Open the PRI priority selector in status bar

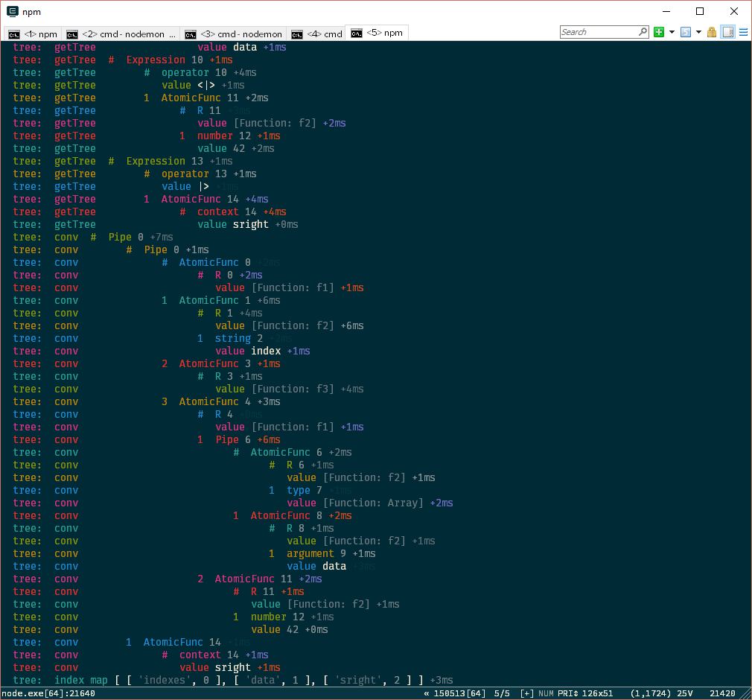pos(567,693)
